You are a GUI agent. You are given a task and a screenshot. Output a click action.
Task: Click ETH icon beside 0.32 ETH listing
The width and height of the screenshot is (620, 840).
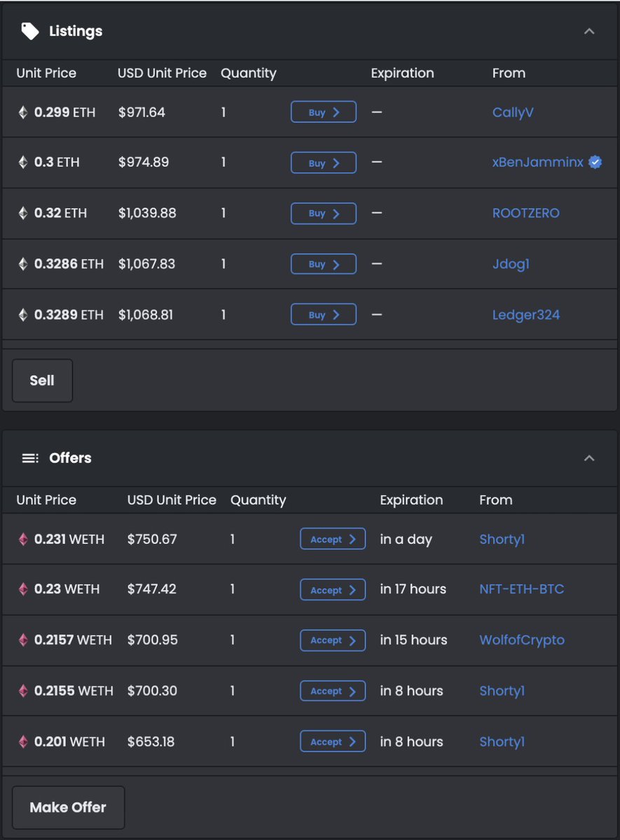pos(23,213)
